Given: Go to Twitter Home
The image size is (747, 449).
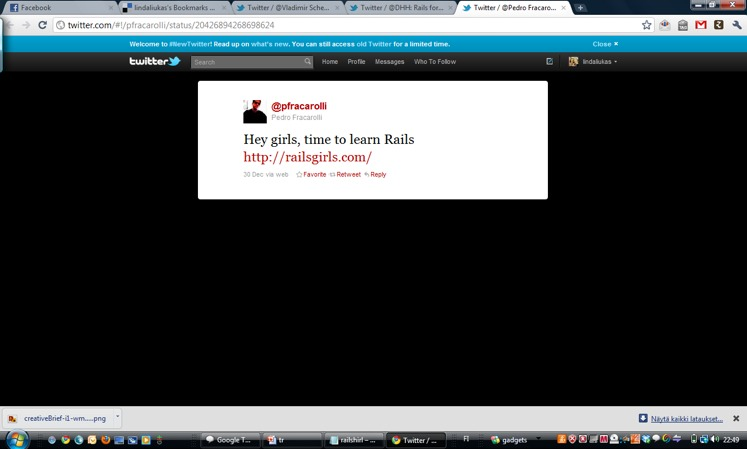Looking at the screenshot, I should click(330, 61).
